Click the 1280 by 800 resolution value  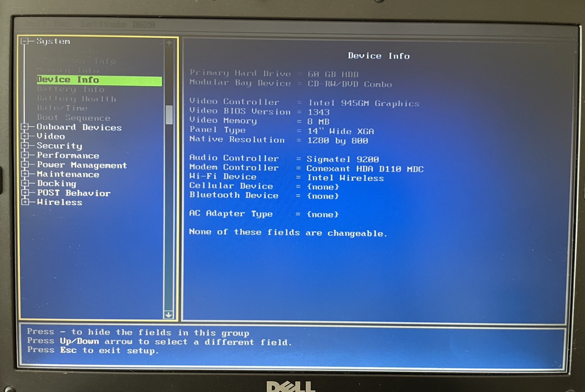click(338, 141)
